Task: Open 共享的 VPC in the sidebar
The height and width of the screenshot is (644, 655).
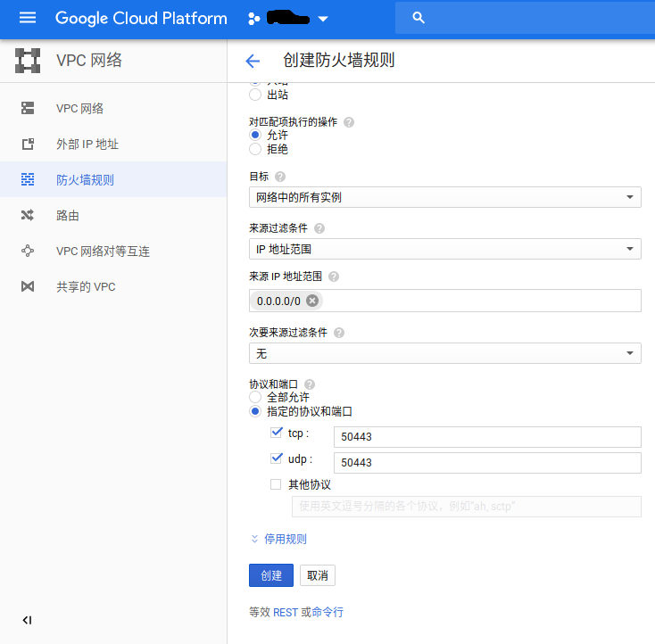Action: [x=85, y=286]
